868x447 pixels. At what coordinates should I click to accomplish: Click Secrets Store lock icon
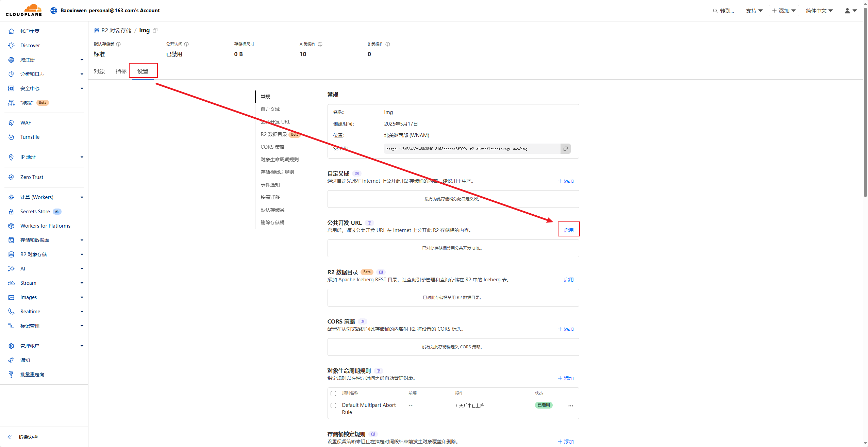(11, 212)
